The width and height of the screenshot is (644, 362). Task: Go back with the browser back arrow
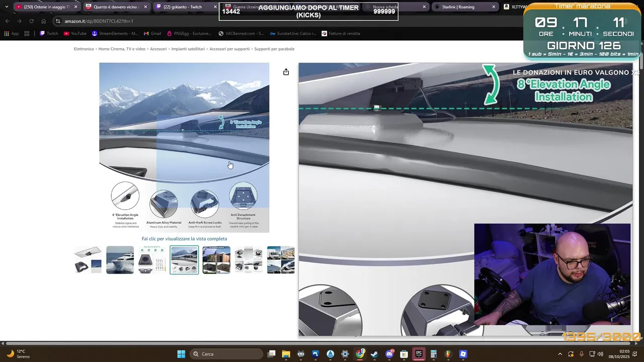7,21
